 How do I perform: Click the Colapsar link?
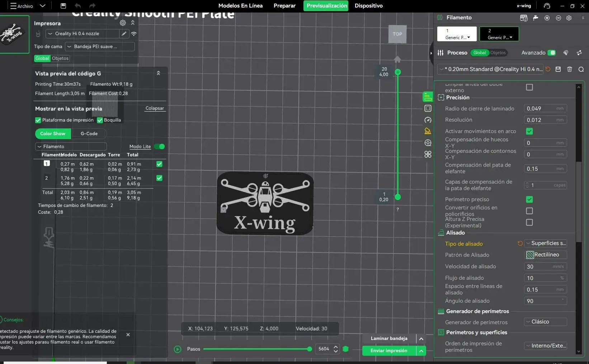pos(155,108)
